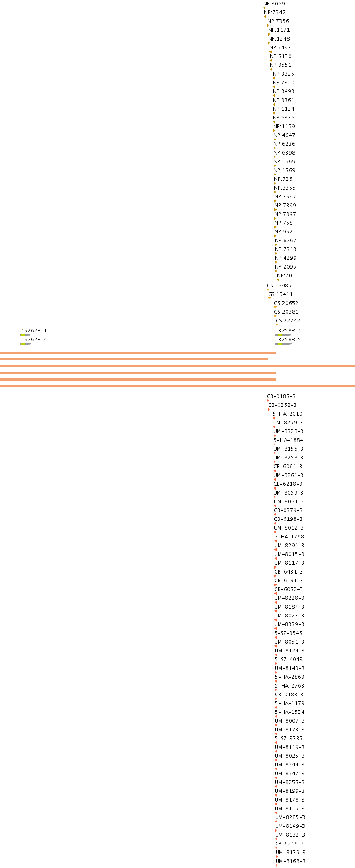Open the UM-8139-3 feature
This screenshot has height=868, width=355.
pos(290,853)
